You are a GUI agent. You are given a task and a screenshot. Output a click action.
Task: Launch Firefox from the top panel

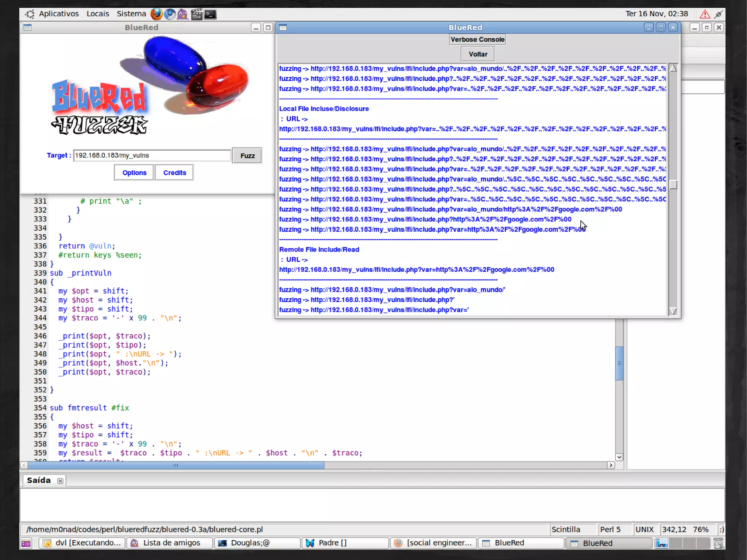pyautogui.click(x=156, y=14)
